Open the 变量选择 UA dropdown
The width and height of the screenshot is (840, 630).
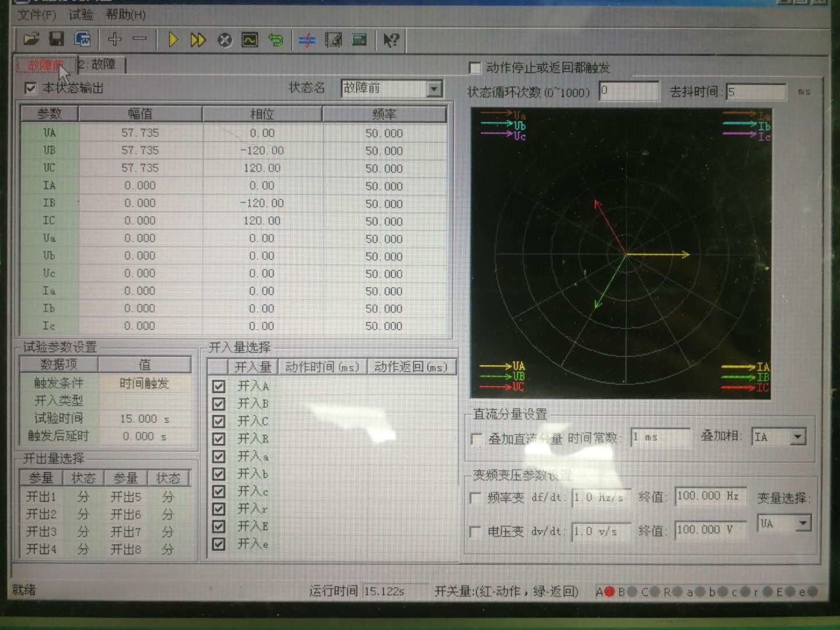point(803,523)
